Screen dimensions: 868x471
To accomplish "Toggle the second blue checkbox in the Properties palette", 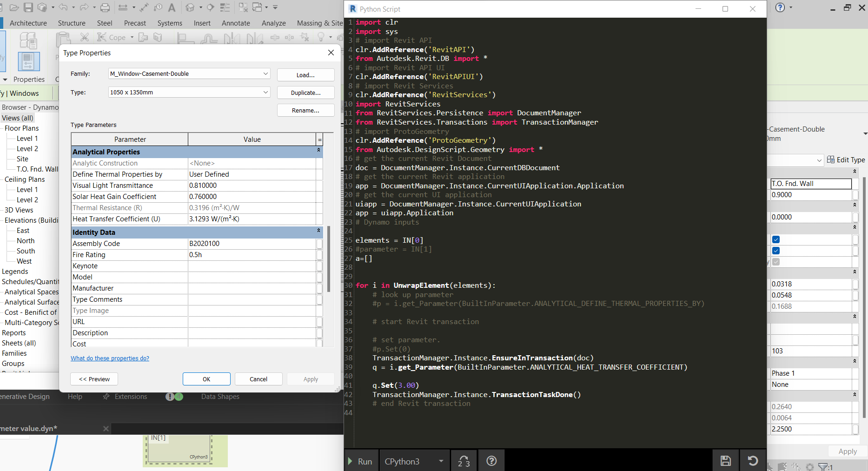I will pos(776,251).
